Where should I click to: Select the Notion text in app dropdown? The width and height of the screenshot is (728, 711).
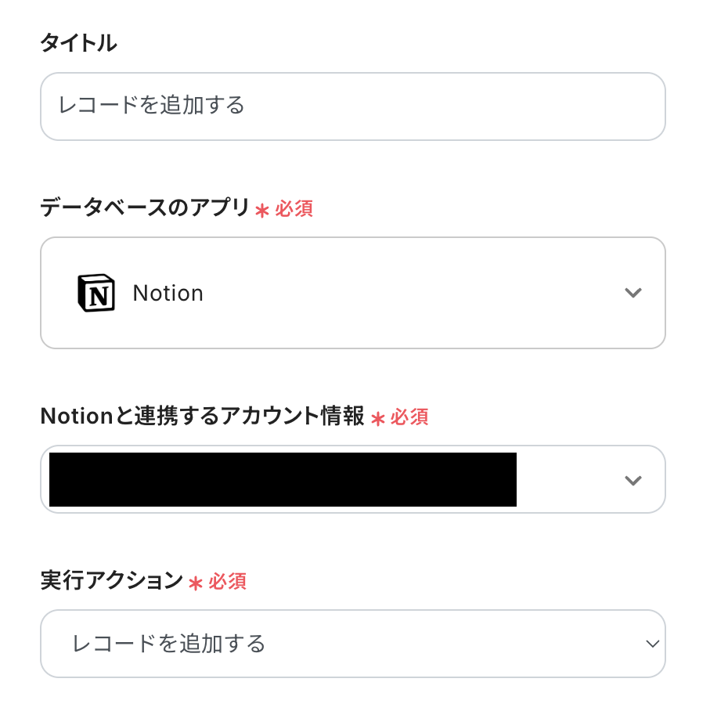168,293
